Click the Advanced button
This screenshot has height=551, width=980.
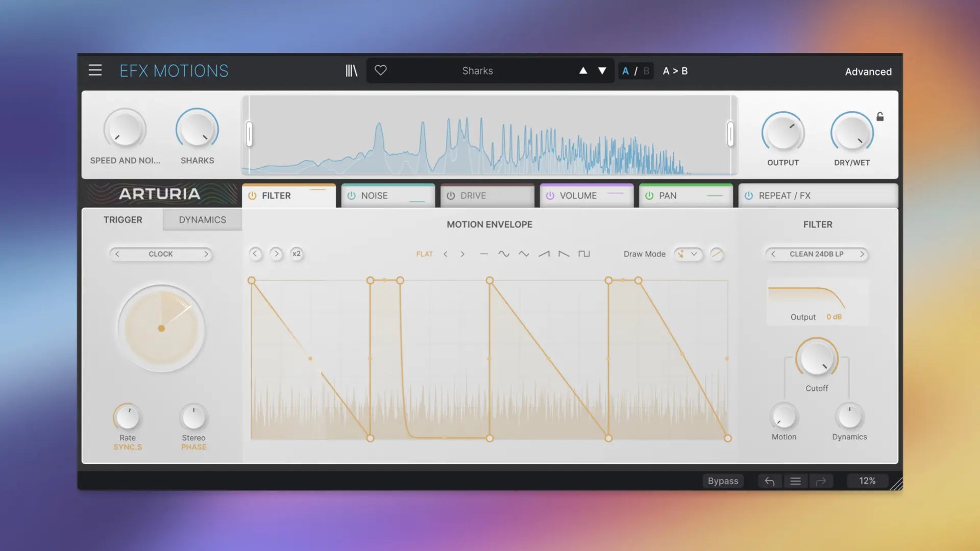[x=868, y=71]
